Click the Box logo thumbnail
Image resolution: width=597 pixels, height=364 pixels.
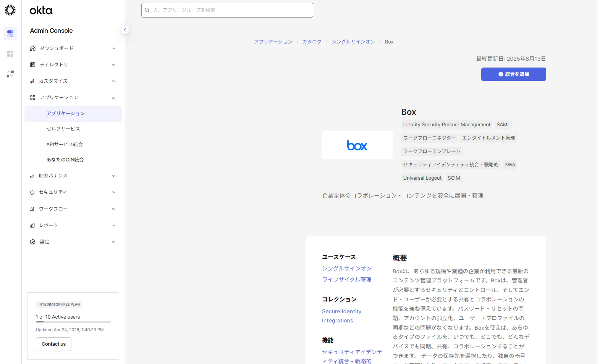coord(357,145)
